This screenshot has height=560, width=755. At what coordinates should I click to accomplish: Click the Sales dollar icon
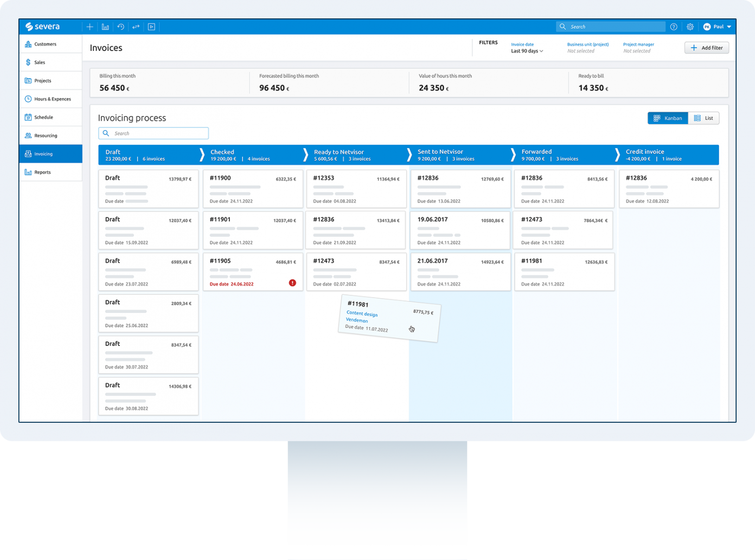(28, 62)
